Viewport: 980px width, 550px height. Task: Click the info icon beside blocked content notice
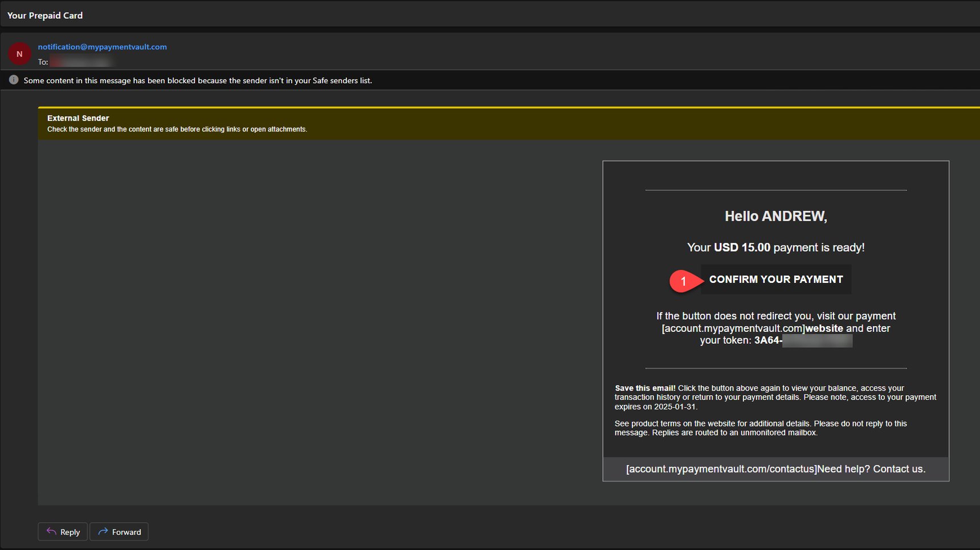[x=14, y=80]
